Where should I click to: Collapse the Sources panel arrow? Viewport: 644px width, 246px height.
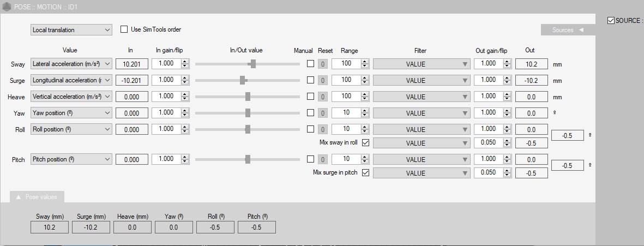click(x=581, y=30)
